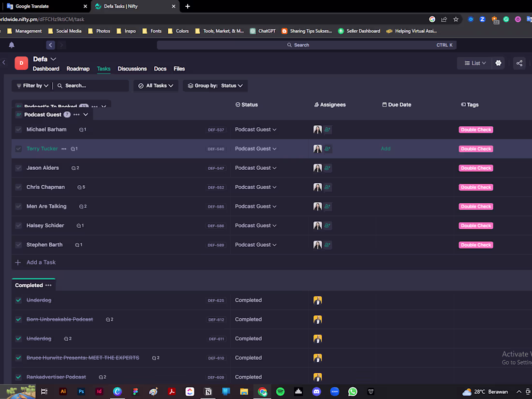This screenshot has width=532, height=399.
Task: Click Add a Task
Action: 41,262
